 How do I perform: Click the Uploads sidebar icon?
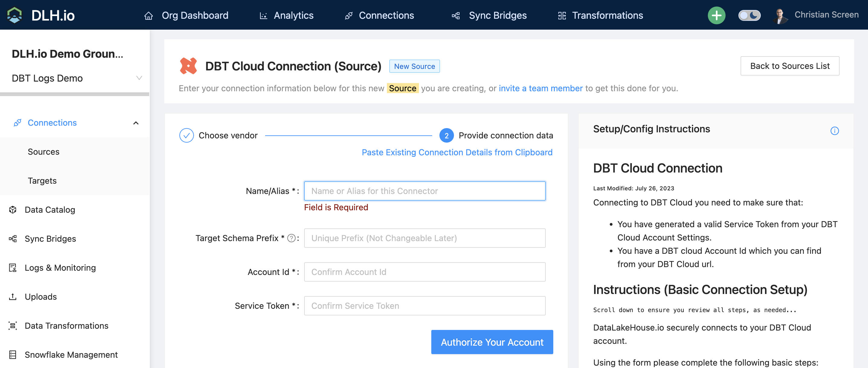13,297
